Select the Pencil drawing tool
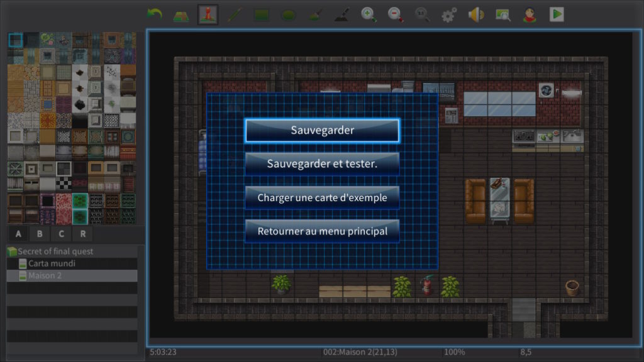The height and width of the screenshot is (362, 644). coord(235,15)
